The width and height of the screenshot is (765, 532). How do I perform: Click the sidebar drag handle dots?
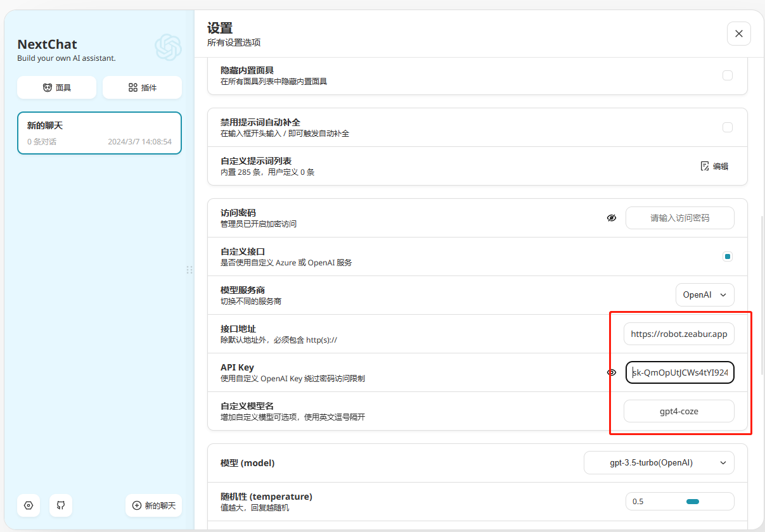point(190,270)
